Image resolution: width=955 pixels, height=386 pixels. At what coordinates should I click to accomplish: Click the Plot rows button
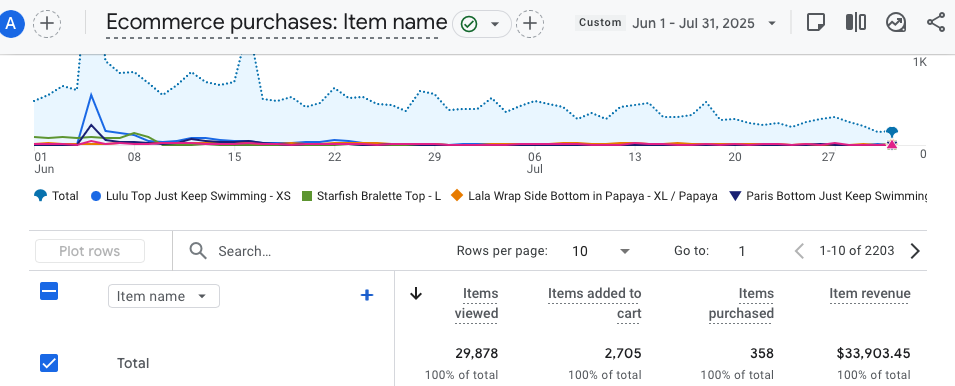[x=90, y=251]
